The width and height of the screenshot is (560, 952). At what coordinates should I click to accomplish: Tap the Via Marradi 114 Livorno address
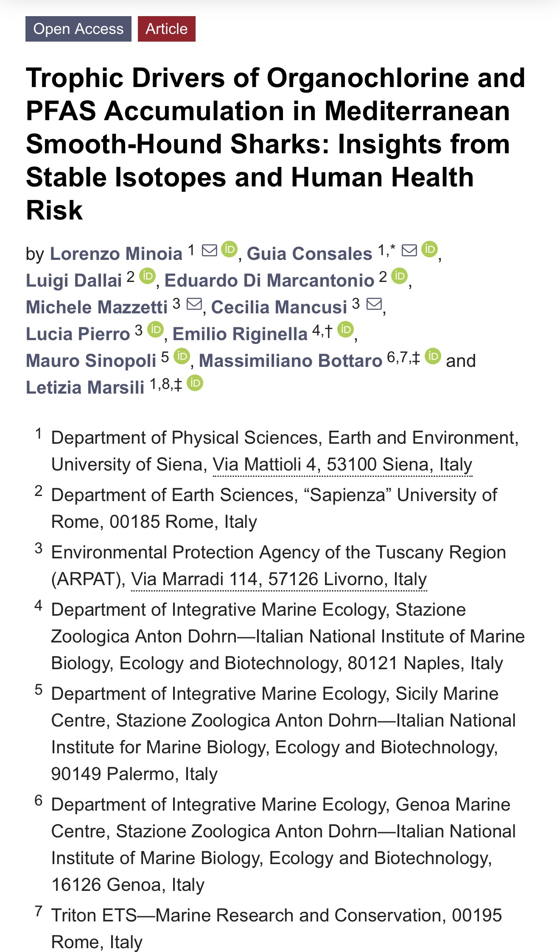(x=279, y=579)
